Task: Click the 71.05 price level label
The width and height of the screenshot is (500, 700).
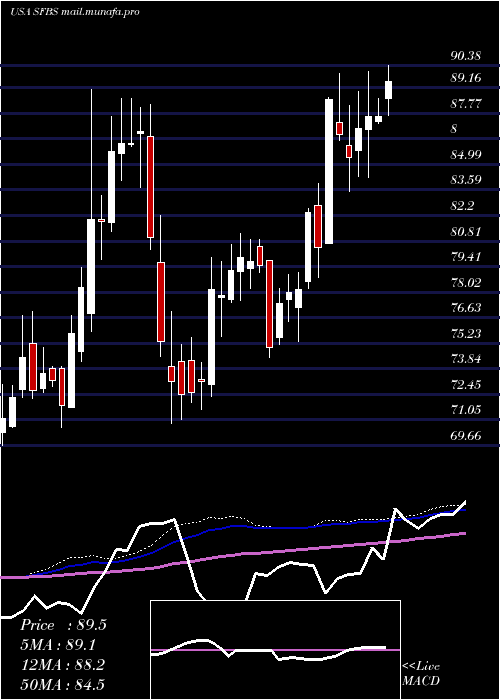Action: 466,409
